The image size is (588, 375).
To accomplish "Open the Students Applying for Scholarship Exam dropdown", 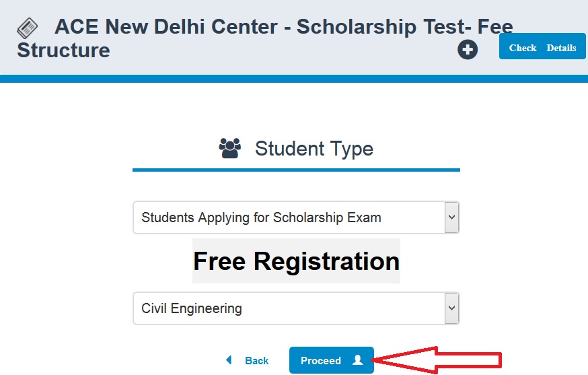I will click(x=296, y=217).
